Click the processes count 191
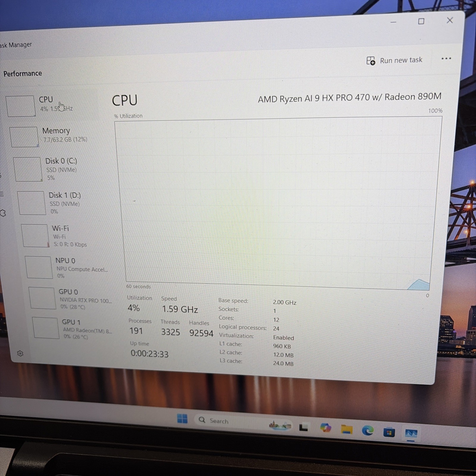 (x=136, y=331)
